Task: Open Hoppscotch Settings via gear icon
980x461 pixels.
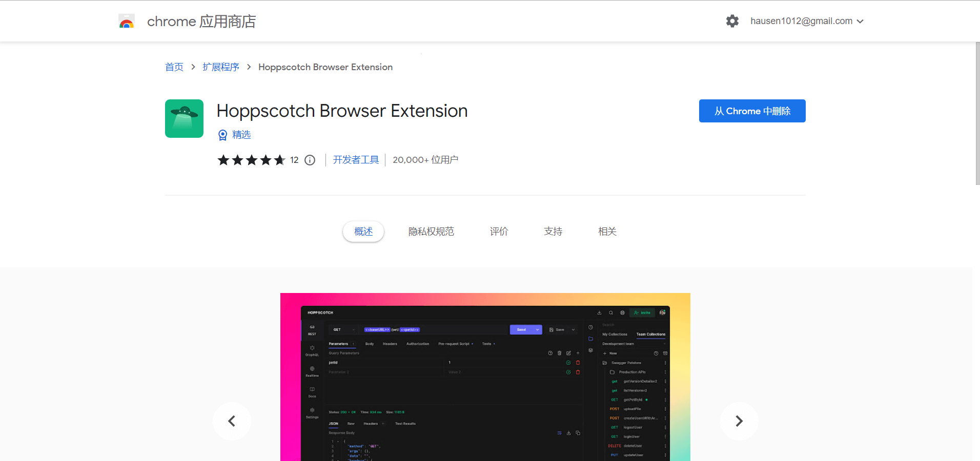Action: click(312, 410)
